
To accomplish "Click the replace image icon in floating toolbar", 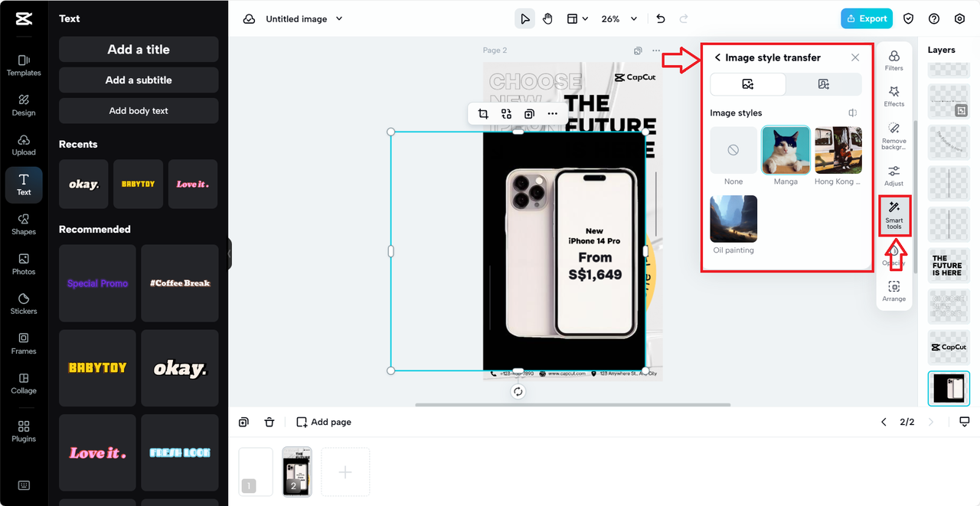I will (506, 114).
